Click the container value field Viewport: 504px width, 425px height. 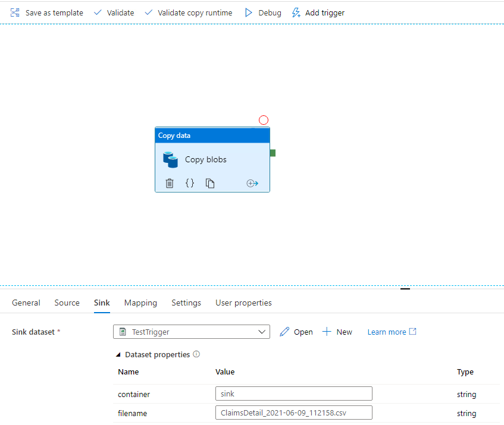coord(294,393)
